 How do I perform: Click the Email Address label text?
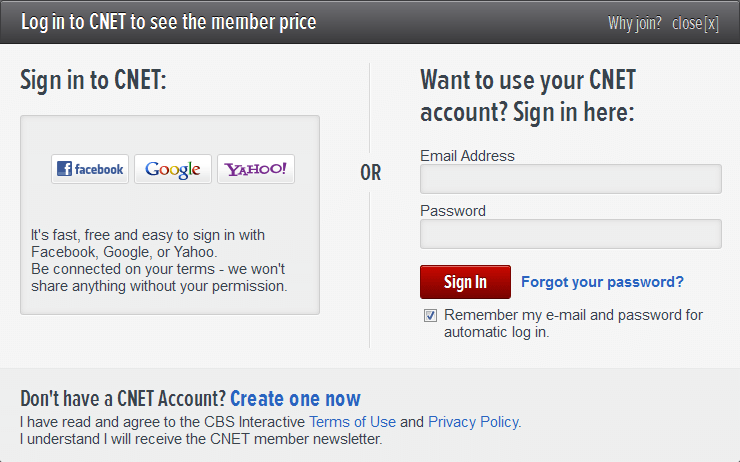tap(467, 156)
